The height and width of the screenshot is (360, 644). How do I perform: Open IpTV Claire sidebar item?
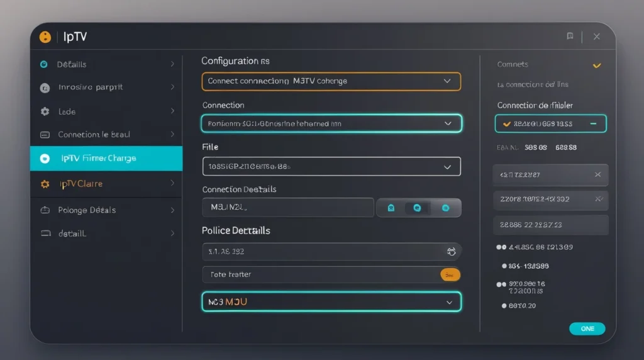click(106, 184)
